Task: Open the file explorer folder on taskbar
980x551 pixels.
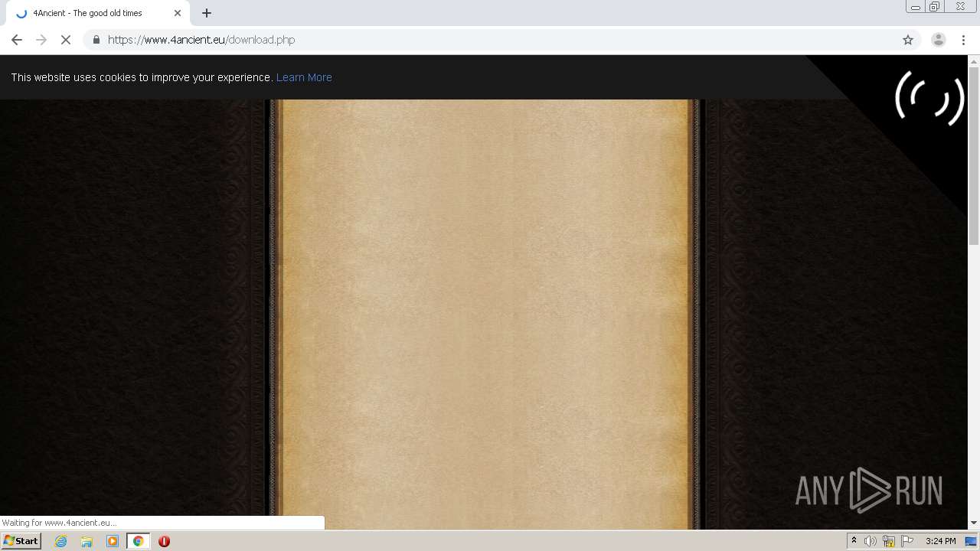Action: 87,541
